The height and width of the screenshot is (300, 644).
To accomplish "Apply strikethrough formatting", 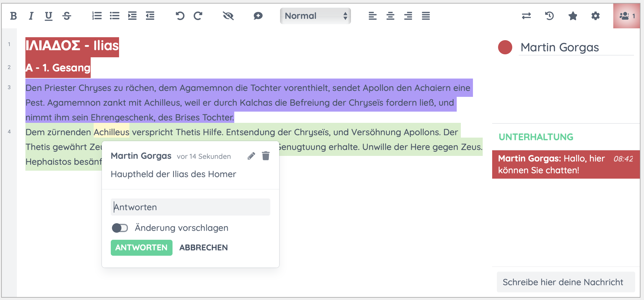I will coord(67,16).
